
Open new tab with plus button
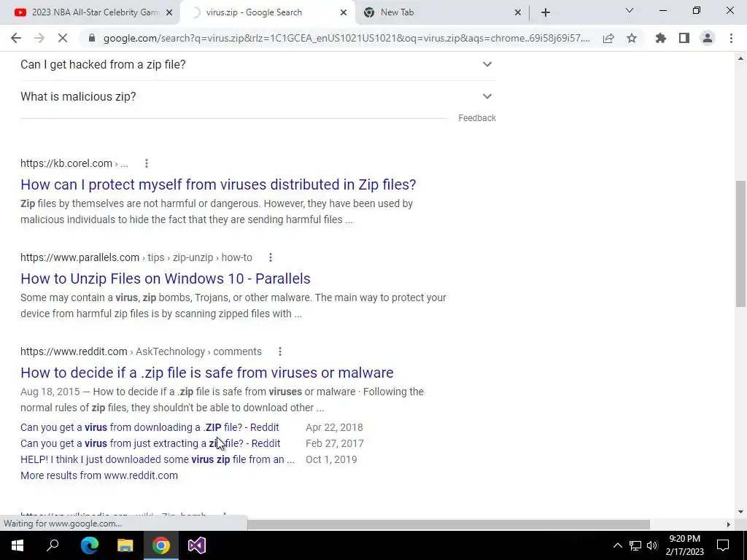point(546,12)
